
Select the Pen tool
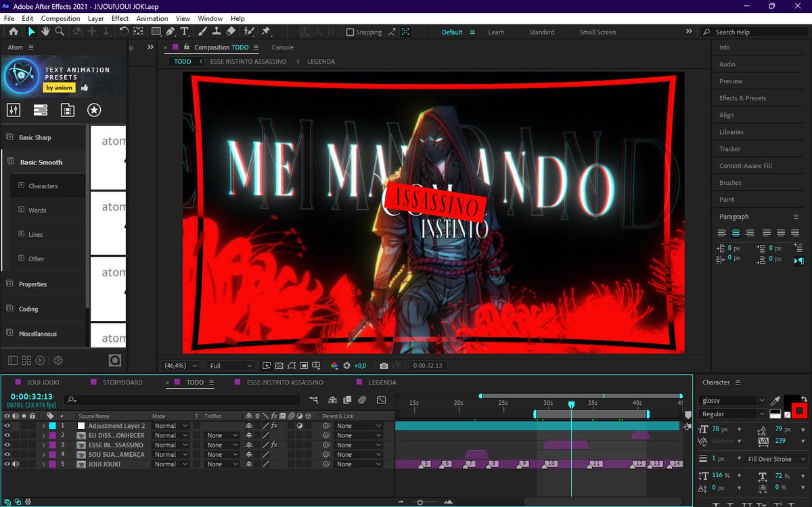(171, 32)
